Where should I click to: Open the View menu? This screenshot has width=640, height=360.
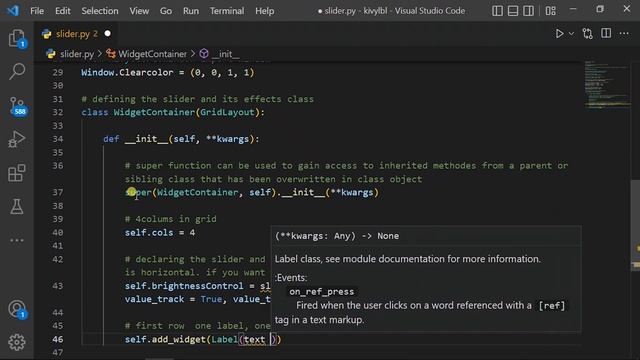(139, 11)
